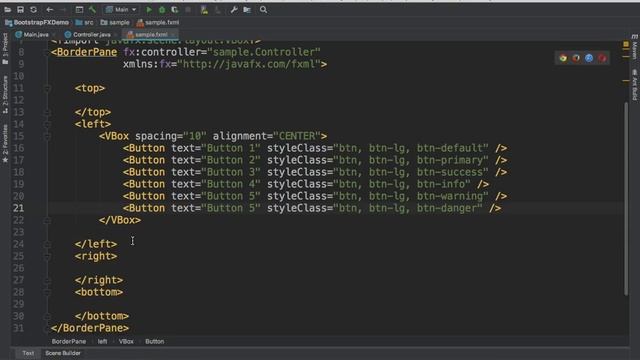Viewport: 640px width, 360px height.
Task: Open Search Everywhere magnifier icon
Action: point(263,9)
